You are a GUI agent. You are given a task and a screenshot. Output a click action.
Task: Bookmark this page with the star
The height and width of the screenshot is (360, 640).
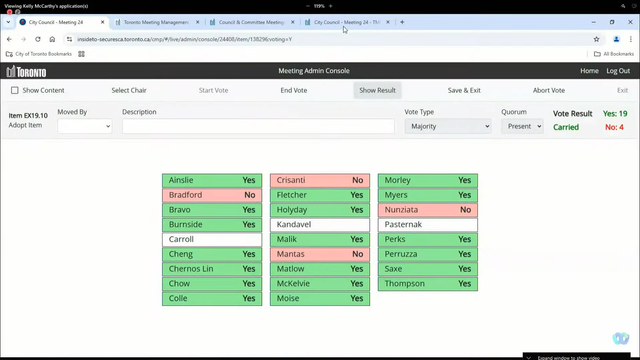pyautogui.click(x=596, y=39)
